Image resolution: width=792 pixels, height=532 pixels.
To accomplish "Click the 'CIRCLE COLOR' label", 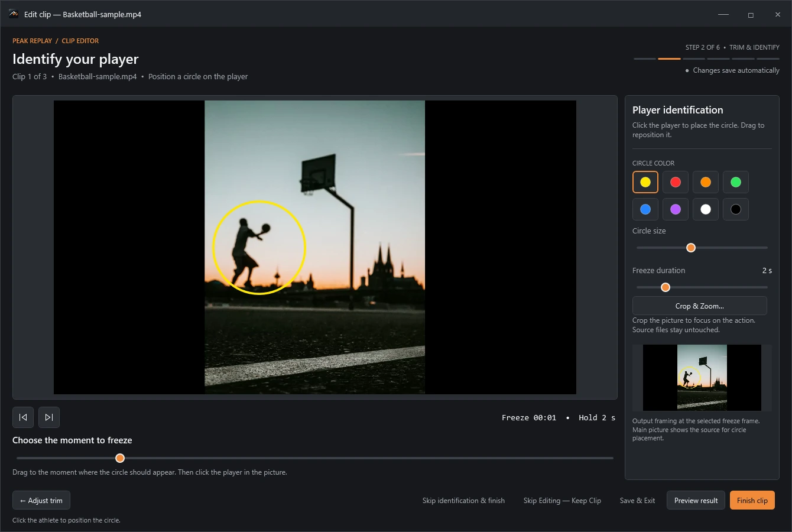I will 653,163.
